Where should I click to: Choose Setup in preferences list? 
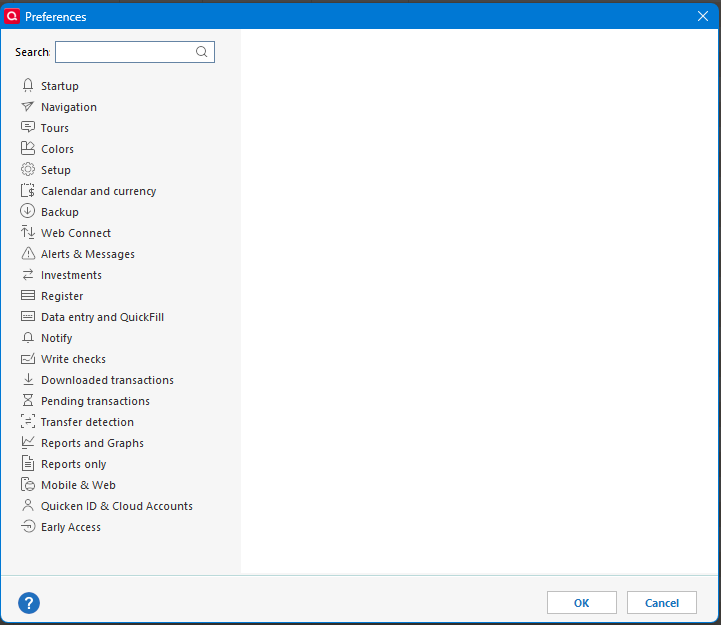tap(56, 170)
